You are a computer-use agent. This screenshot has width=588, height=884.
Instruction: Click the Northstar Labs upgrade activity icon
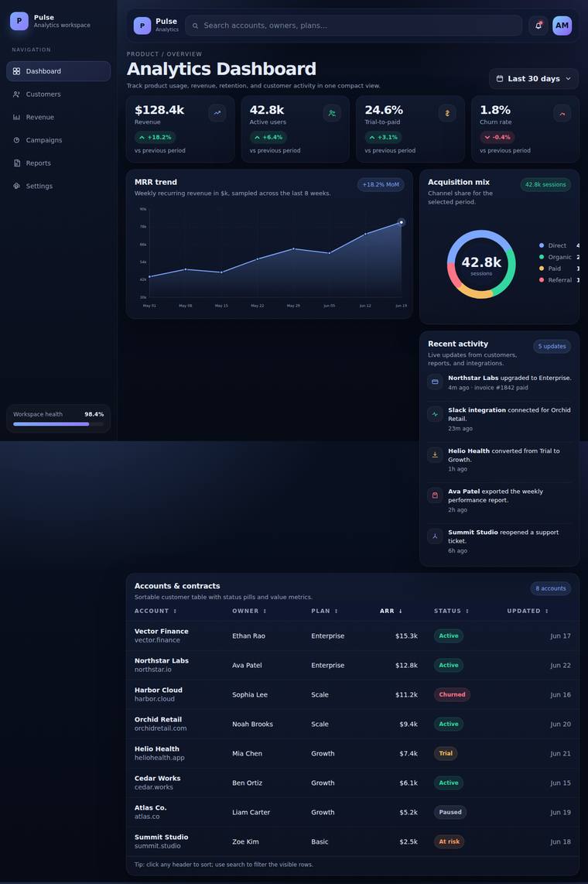(x=435, y=382)
